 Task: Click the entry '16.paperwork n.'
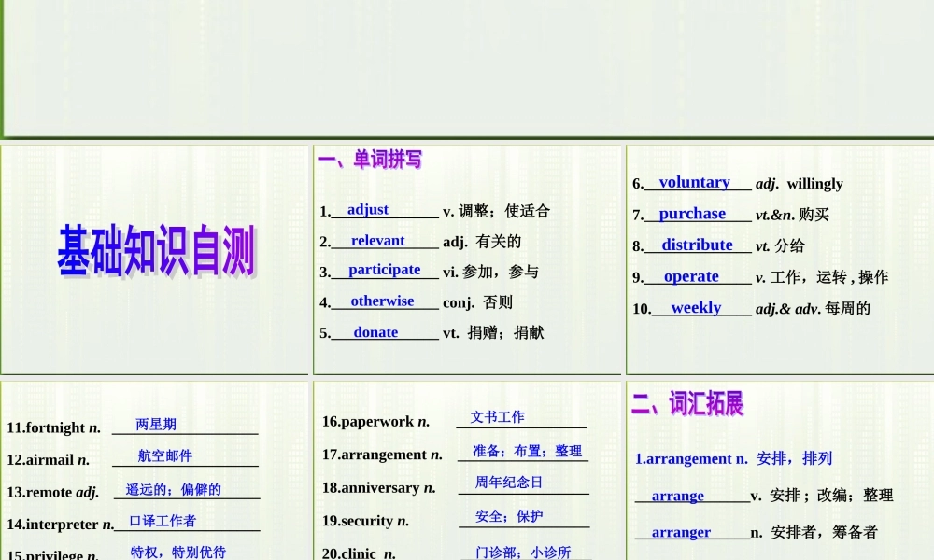click(375, 421)
